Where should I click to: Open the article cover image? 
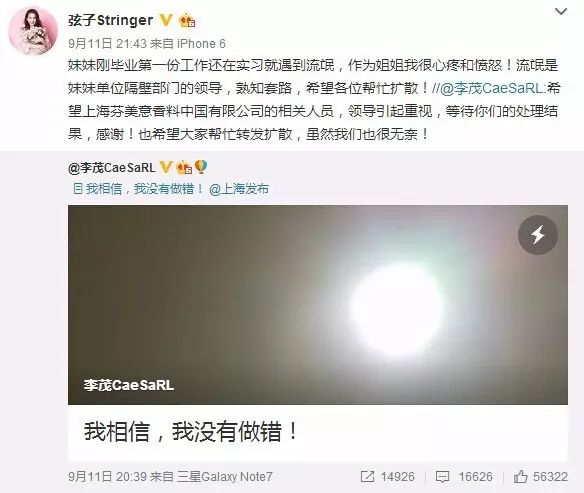[318, 305]
